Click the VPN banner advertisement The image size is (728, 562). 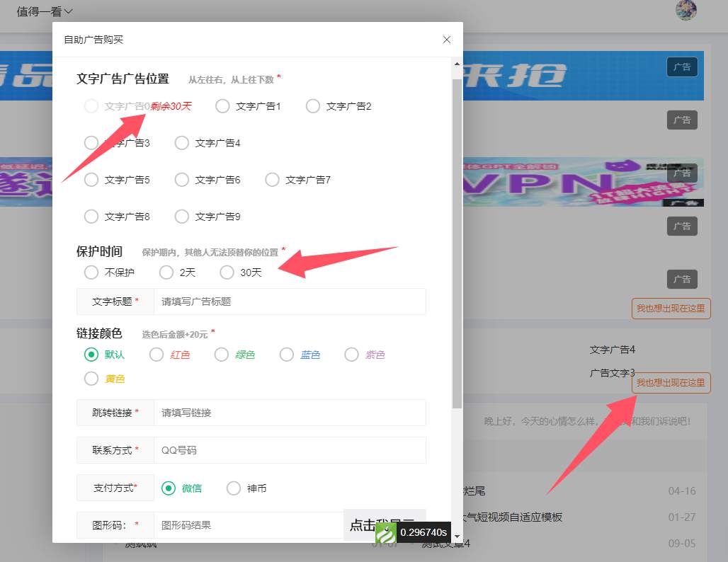(583, 182)
